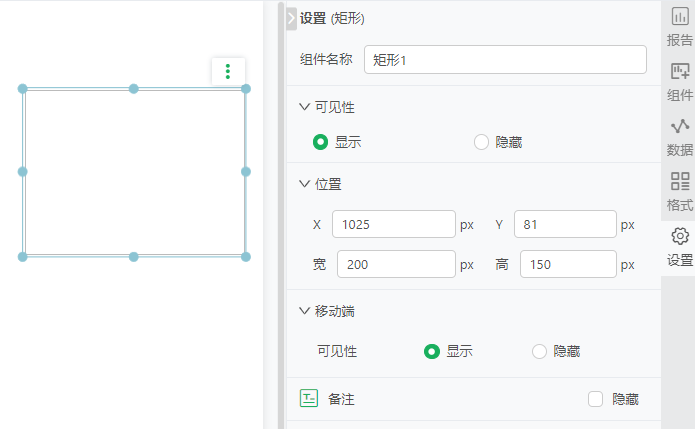
Task: Click the rectangle's bottom-right resize handle
Action: point(246,256)
